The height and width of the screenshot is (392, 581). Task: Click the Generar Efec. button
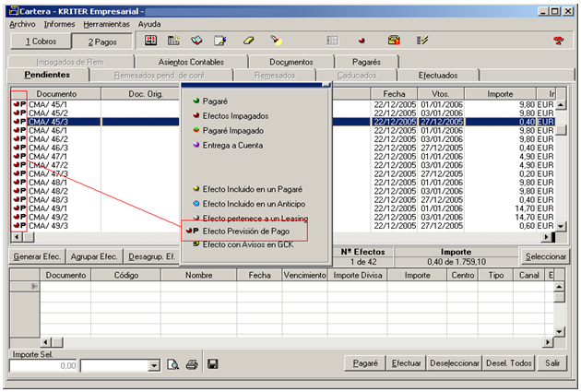(x=37, y=256)
